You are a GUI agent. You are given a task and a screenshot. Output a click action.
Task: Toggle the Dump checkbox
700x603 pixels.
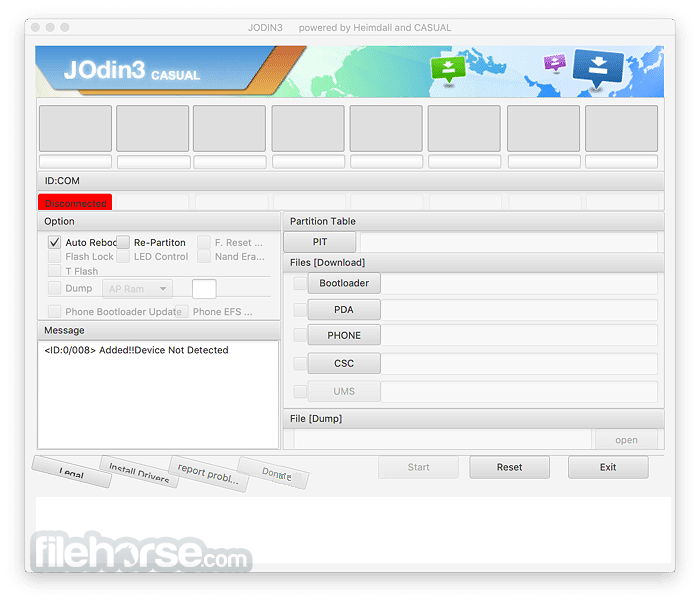pos(54,288)
